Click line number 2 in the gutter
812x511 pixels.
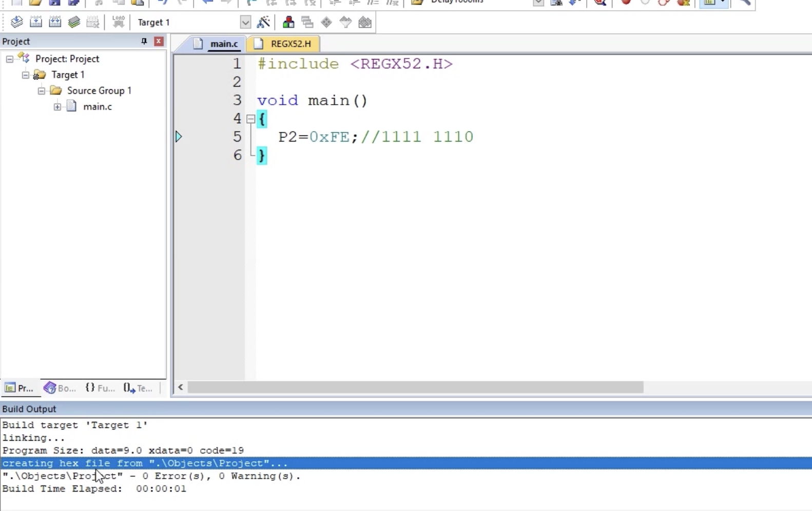pos(237,82)
